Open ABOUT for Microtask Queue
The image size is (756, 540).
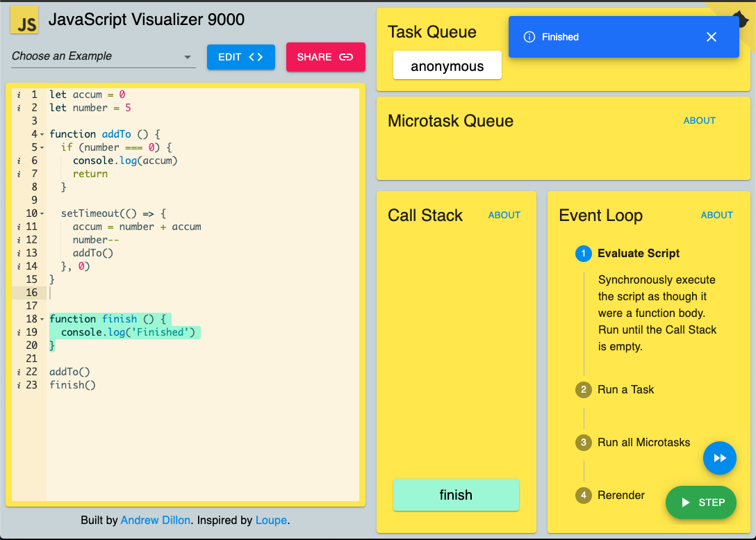pyautogui.click(x=699, y=120)
